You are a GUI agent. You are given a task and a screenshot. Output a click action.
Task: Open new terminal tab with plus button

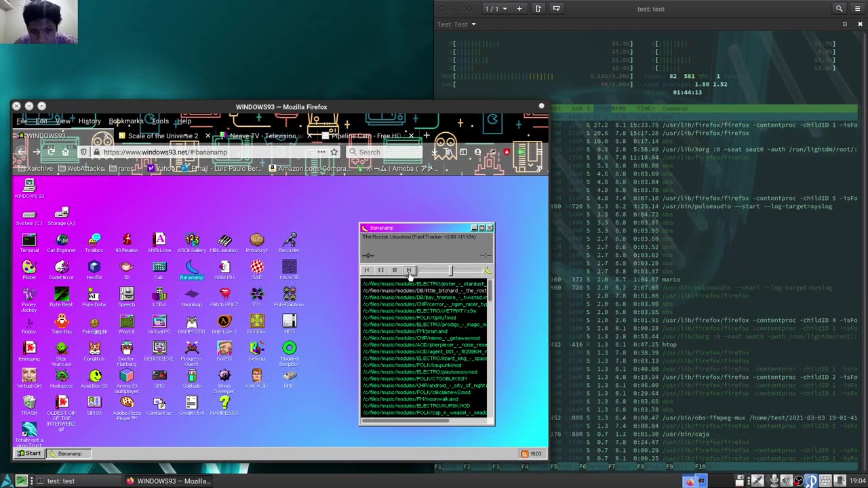coord(519,9)
